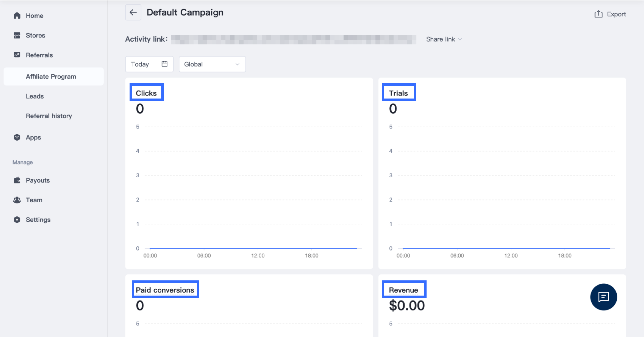The width and height of the screenshot is (644, 337).
Task: Click the back arrow button
Action: point(133,12)
